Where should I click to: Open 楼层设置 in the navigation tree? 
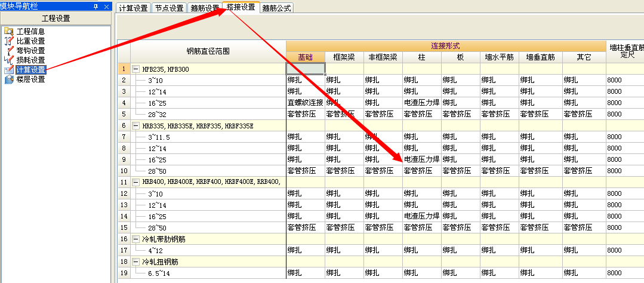(x=31, y=79)
